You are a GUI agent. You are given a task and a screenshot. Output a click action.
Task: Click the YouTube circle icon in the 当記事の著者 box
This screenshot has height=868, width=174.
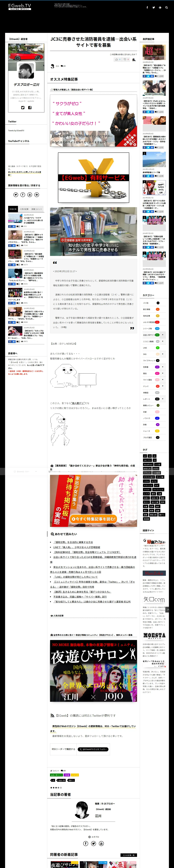101,843
